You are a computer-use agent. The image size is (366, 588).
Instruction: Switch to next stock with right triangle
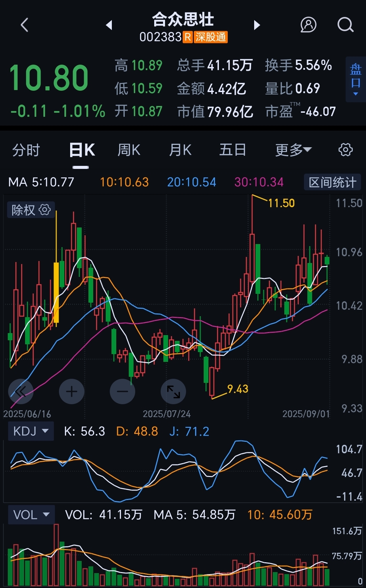pos(257,25)
